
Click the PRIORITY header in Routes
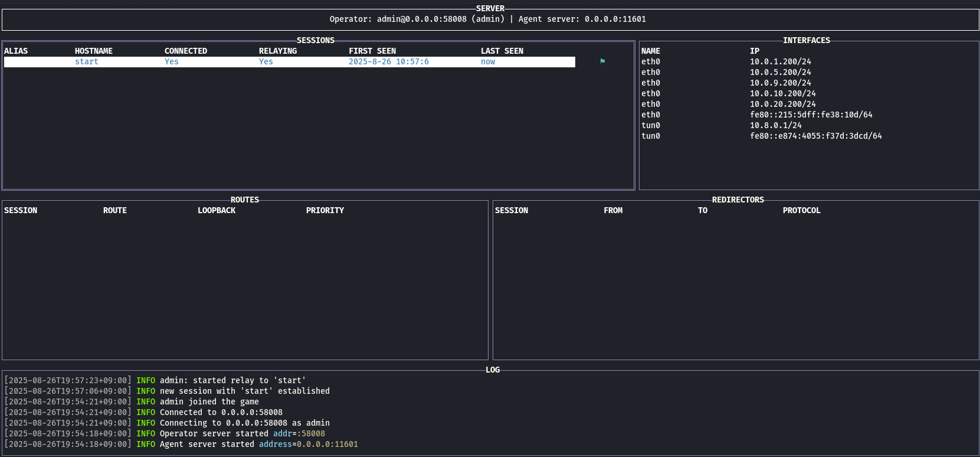(325, 211)
